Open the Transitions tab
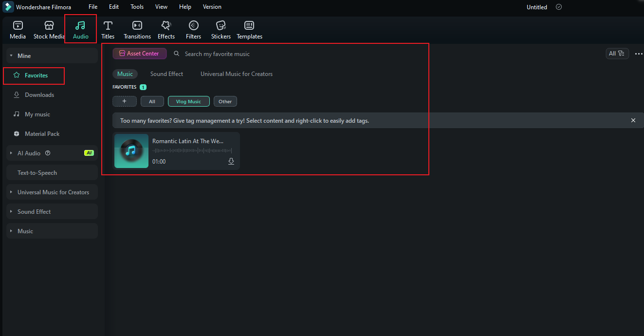644x336 pixels. click(x=137, y=30)
